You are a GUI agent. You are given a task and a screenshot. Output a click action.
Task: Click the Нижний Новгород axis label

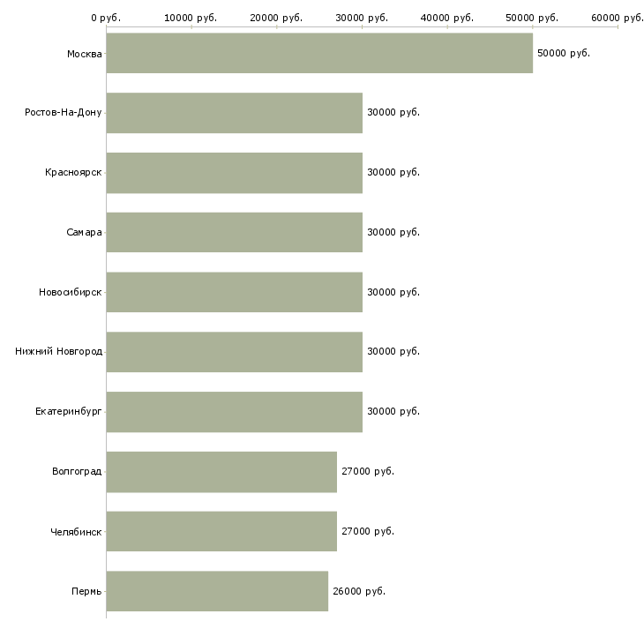(x=58, y=352)
